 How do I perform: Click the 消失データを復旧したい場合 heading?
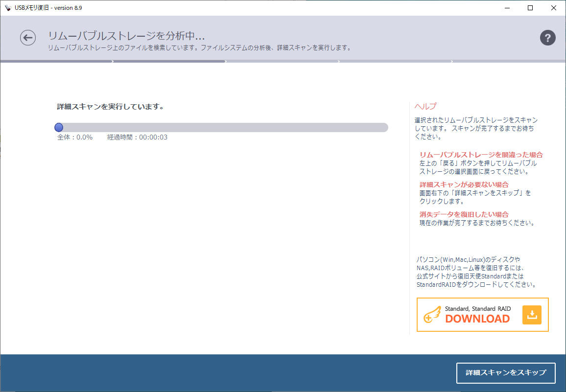tap(464, 214)
